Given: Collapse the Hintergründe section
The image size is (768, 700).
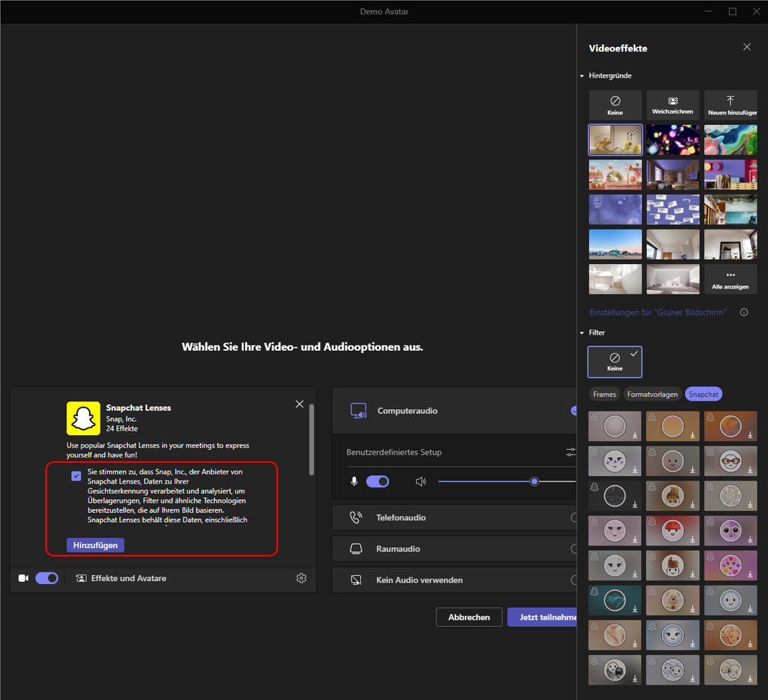Looking at the screenshot, I should click(x=582, y=76).
